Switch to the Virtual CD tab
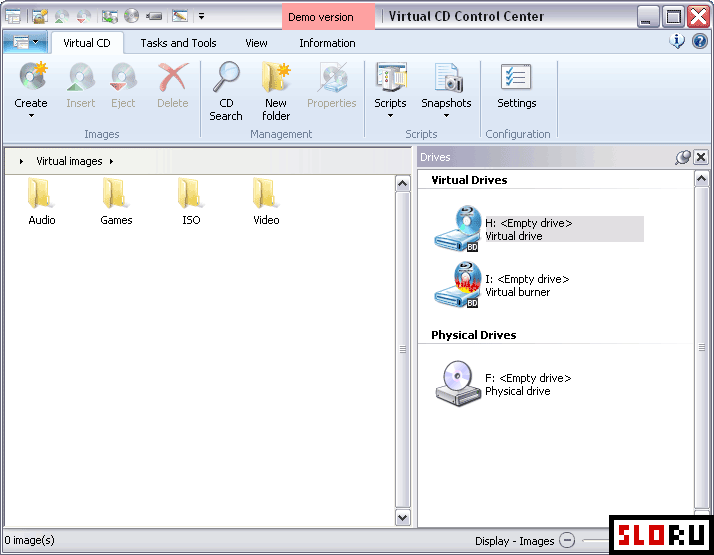The image size is (714, 555). 87,43
